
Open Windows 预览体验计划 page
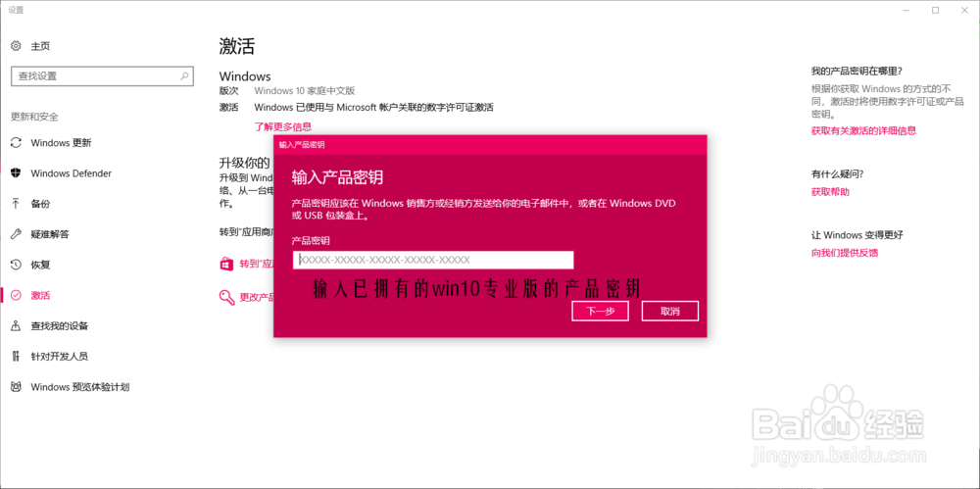point(80,387)
